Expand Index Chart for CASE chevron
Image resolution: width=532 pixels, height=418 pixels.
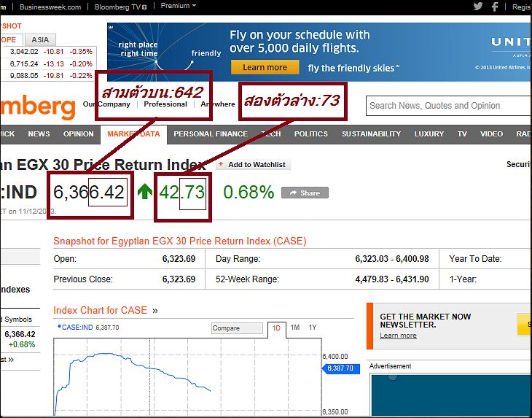pos(155,311)
